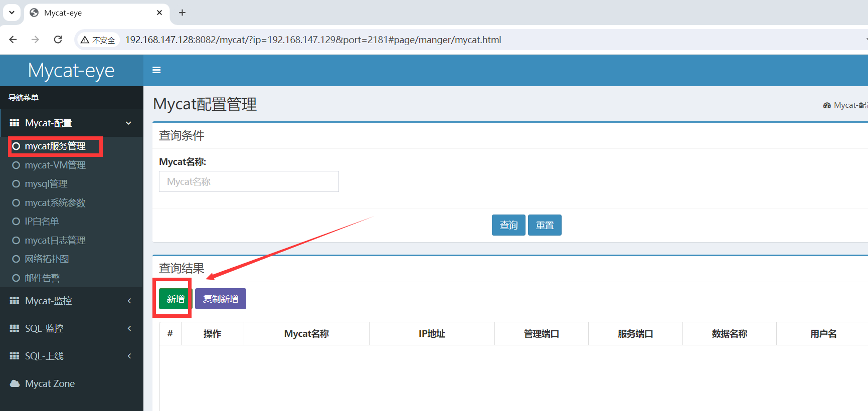Click the 查询条件 panel heading

[x=182, y=136]
